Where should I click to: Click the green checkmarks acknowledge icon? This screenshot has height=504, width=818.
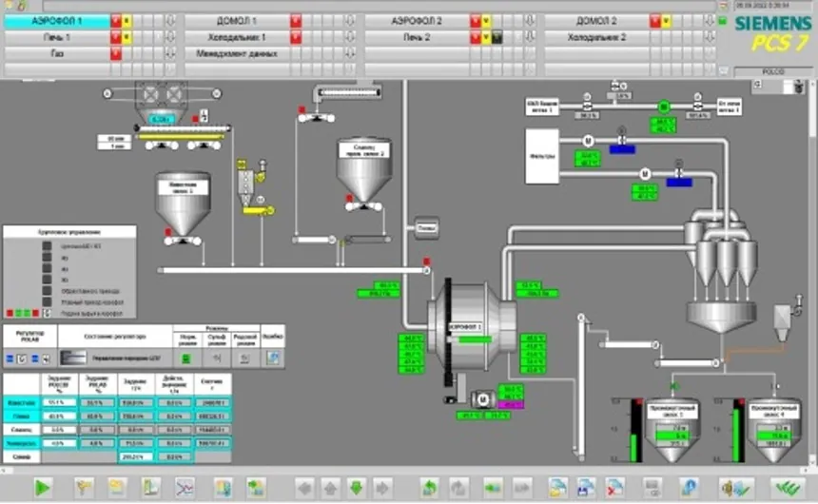point(788,489)
